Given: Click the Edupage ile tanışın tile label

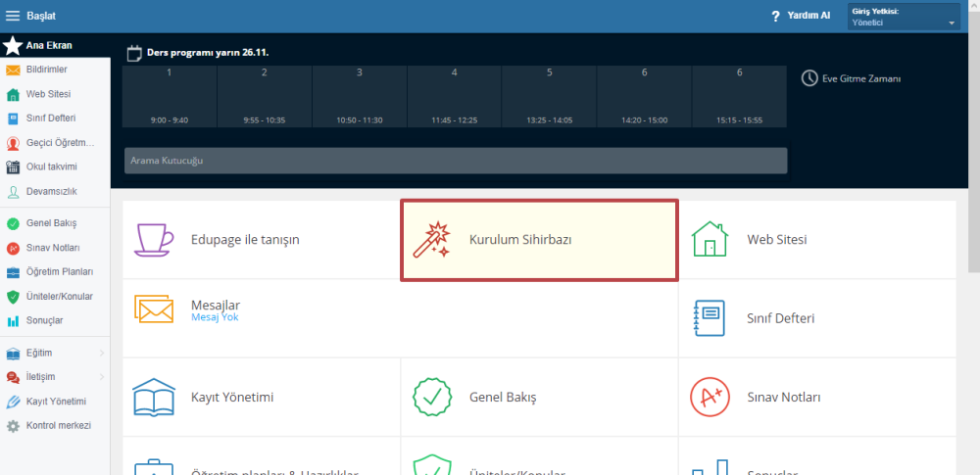Looking at the screenshot, I should 245,239.
